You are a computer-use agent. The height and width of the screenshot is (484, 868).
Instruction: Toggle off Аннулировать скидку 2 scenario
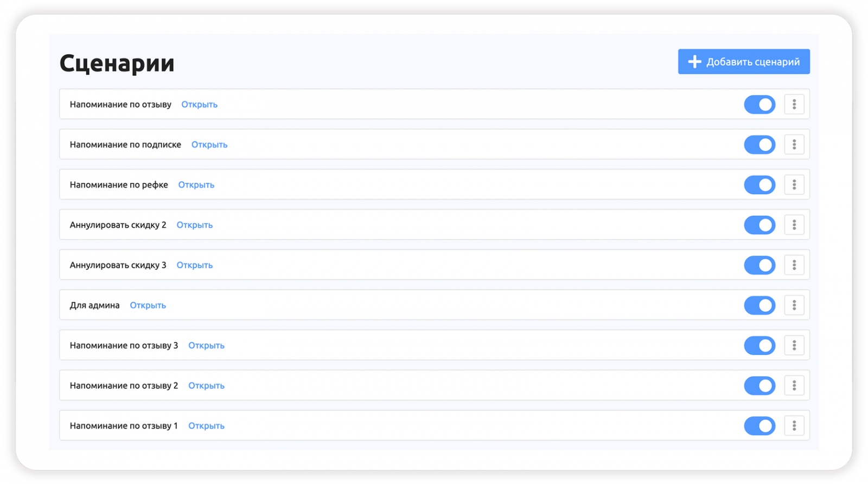tap(759, 225)
